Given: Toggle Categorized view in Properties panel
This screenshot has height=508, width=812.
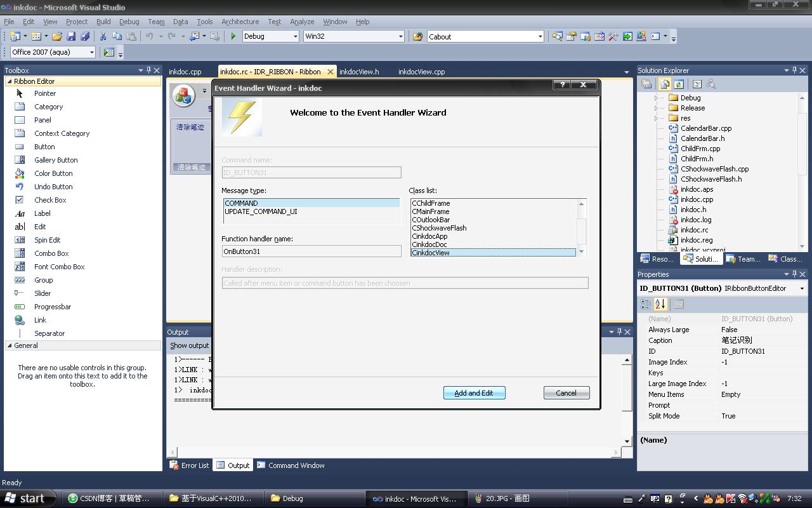Looking at the screenshot, I should (646, 304).
